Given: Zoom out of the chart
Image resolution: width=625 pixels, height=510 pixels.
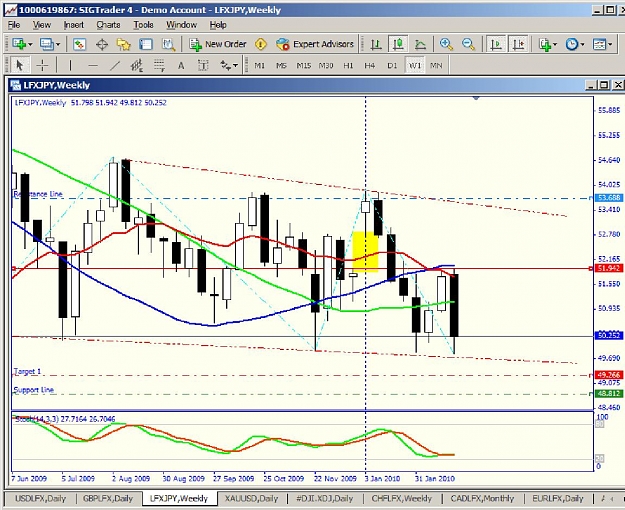Looking at the screenshot, I should 469,44.
